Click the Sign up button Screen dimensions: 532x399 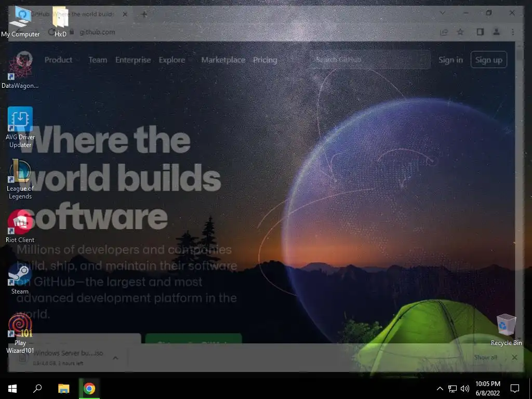click(x=488, y=60)
